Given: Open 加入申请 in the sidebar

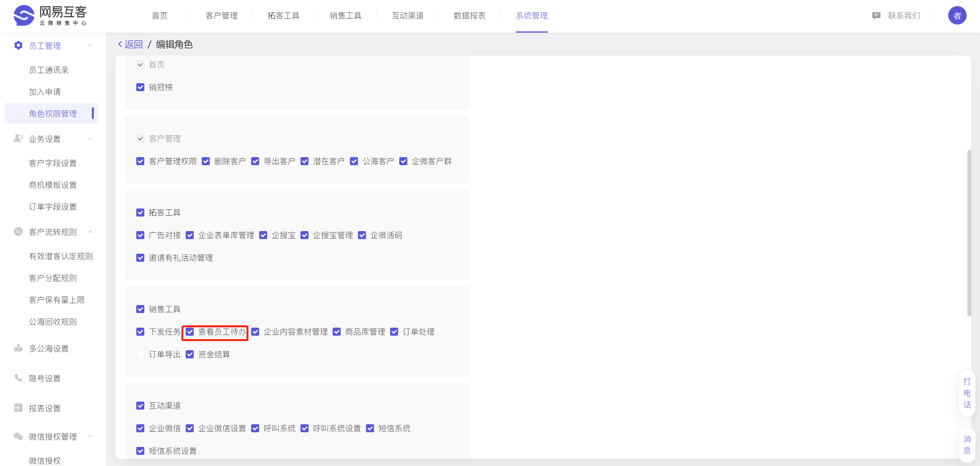Looking at the screenshot, I should click(45, 92).
